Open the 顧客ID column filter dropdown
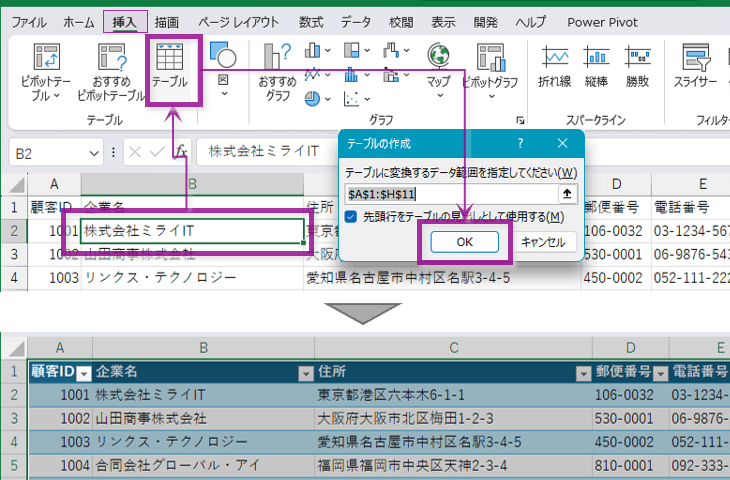This screenshot has height=480, width=730. (84, 373)
